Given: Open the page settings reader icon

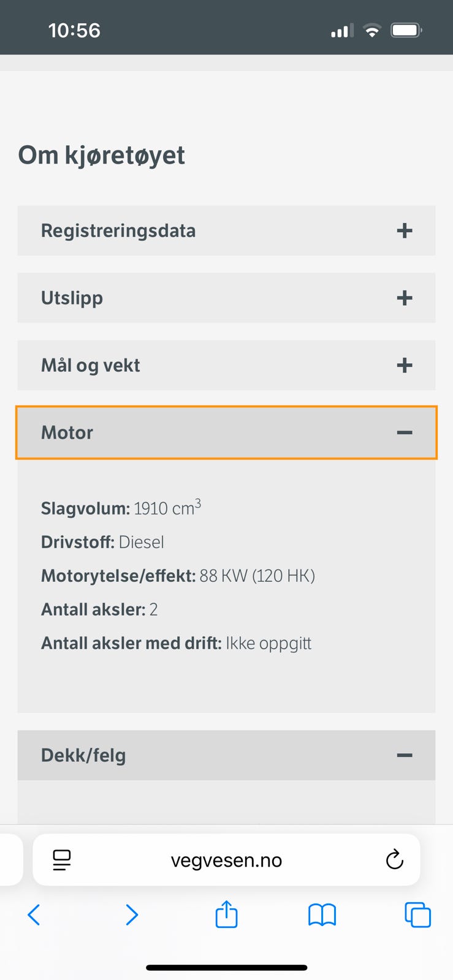Looking at the screenshot, I should [x=62, y=860].
